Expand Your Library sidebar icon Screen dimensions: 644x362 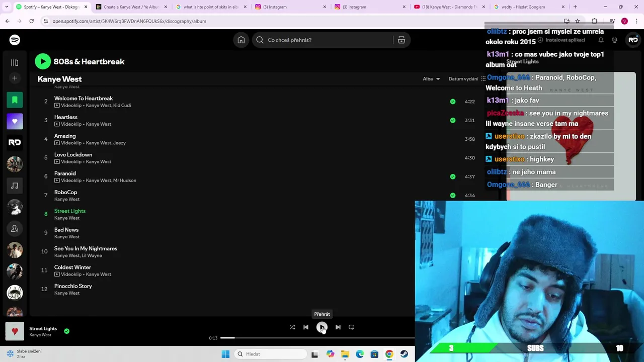tap(15, 62)
